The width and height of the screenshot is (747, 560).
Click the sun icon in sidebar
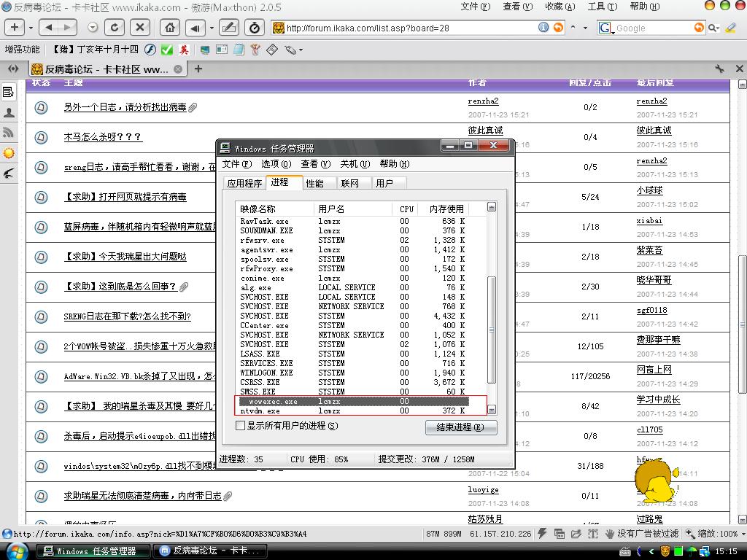pyautogui.click(x=9, y=153)
